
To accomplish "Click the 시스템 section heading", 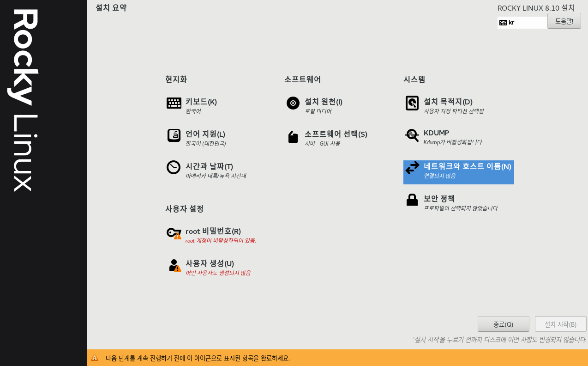I will coord(414,79).
